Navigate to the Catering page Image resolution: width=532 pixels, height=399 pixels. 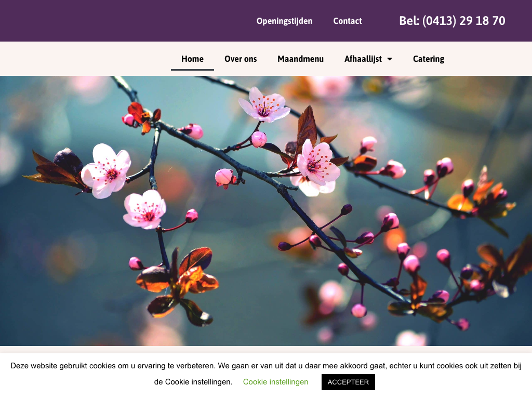429,59
